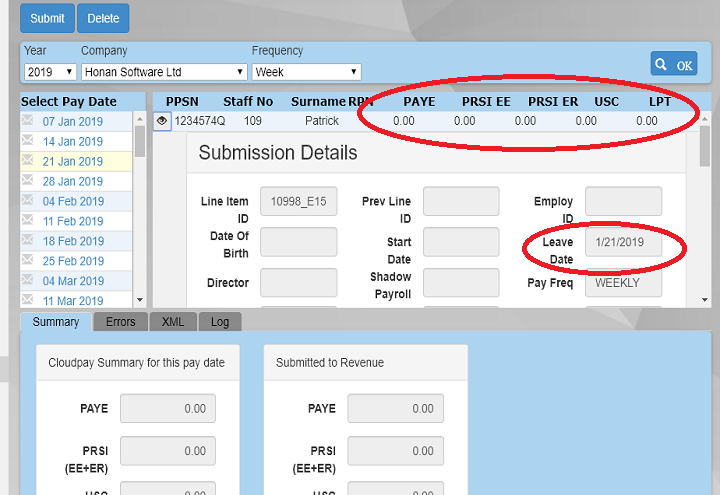Click envelope icon beside 04 Feb 2019
Viewport: 720px width, 495px height.
point(28,201)
